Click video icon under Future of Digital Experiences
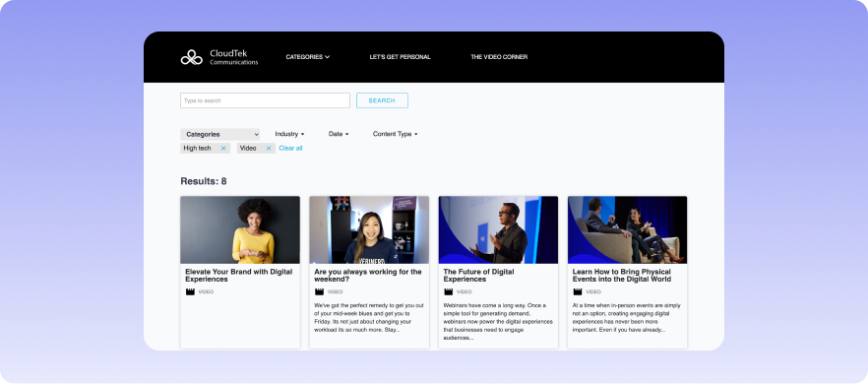This screenshot has height=384, width=868. tap(449, 292)
